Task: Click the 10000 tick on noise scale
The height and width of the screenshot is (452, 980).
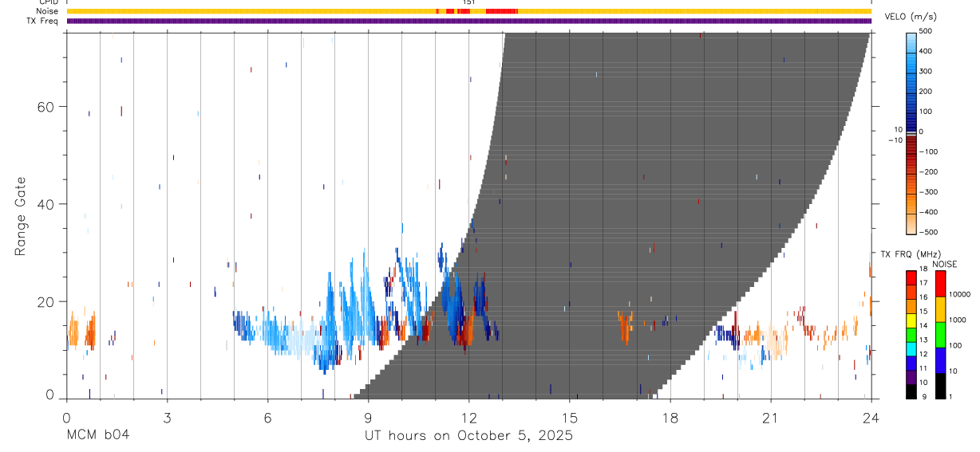Action: point(960,294)
